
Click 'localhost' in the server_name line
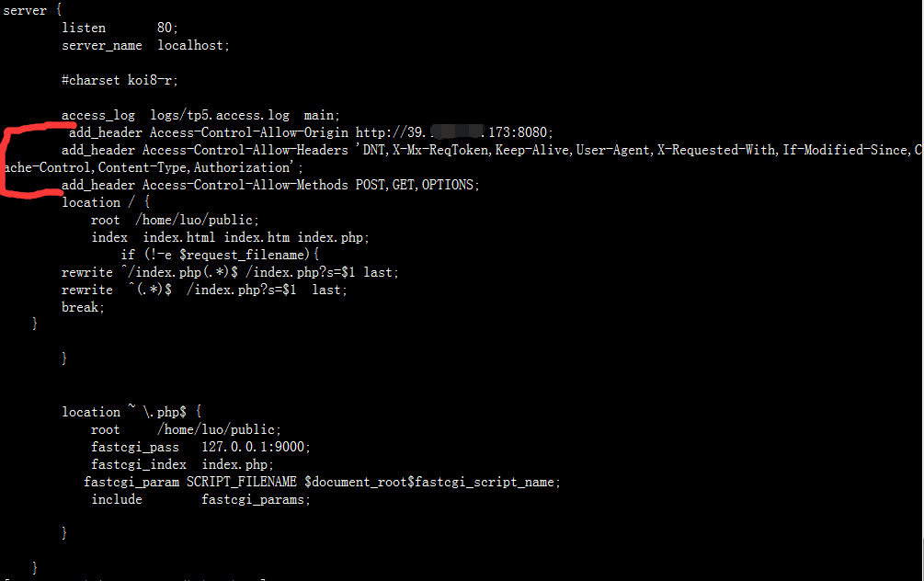coord(191,45)
